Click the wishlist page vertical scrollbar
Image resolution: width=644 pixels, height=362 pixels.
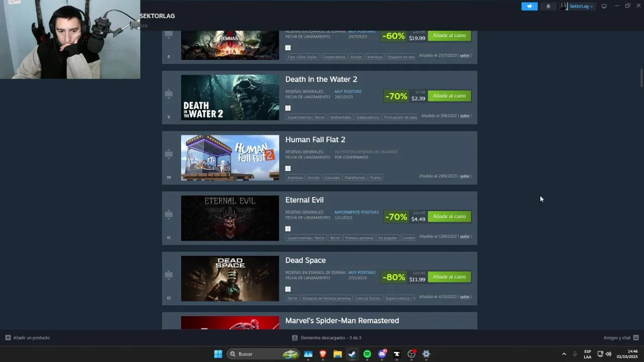pos(641,78)
